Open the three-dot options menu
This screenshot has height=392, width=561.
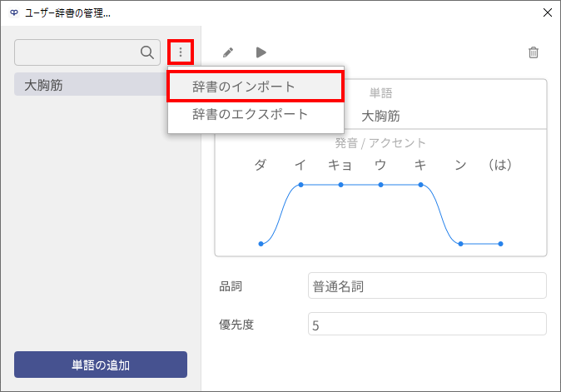[181, 52]
